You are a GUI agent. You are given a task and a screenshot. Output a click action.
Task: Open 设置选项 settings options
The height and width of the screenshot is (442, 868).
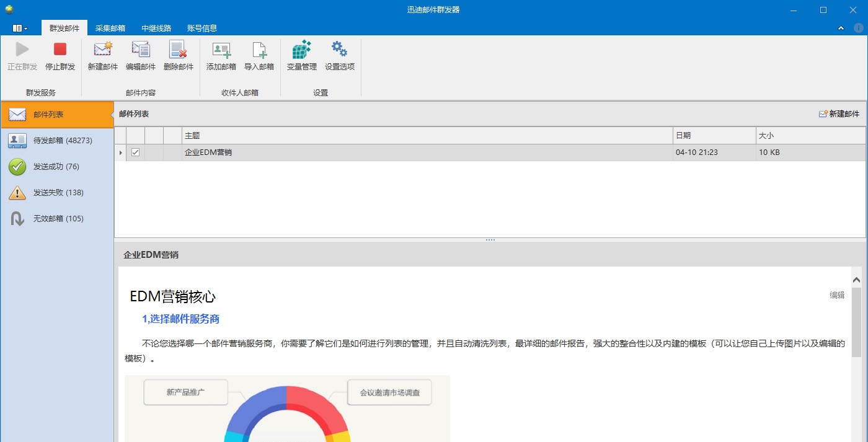point(339,56)
